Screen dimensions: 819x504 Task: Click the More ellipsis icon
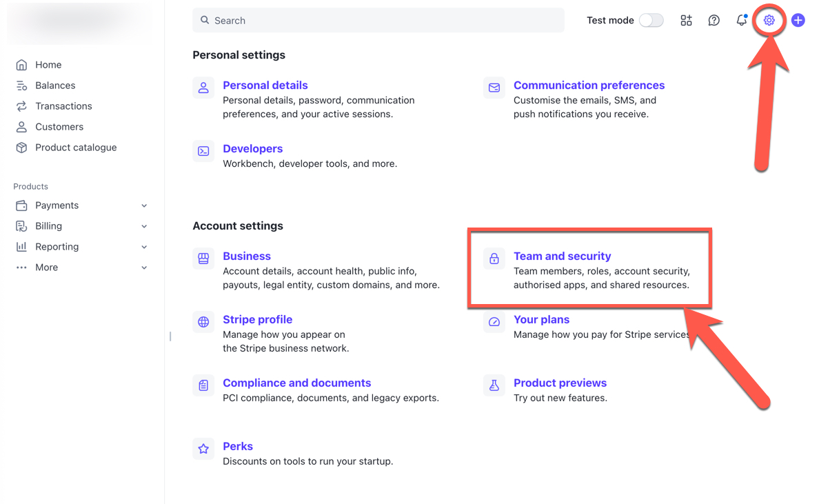pos(21,268)
